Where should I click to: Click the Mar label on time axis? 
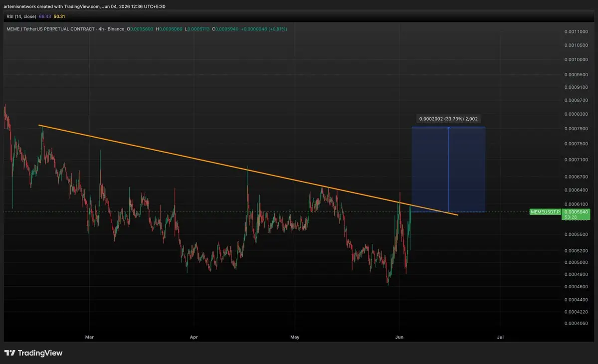(x=89, y=337)
